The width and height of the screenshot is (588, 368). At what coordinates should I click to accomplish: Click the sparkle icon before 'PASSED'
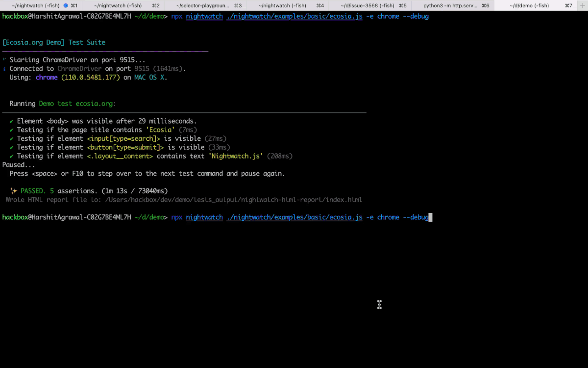click(13, 191)
